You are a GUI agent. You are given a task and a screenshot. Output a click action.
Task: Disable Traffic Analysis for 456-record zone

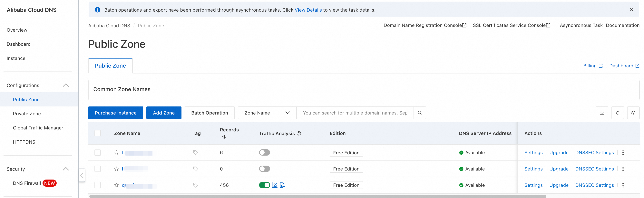coord(264,185)
